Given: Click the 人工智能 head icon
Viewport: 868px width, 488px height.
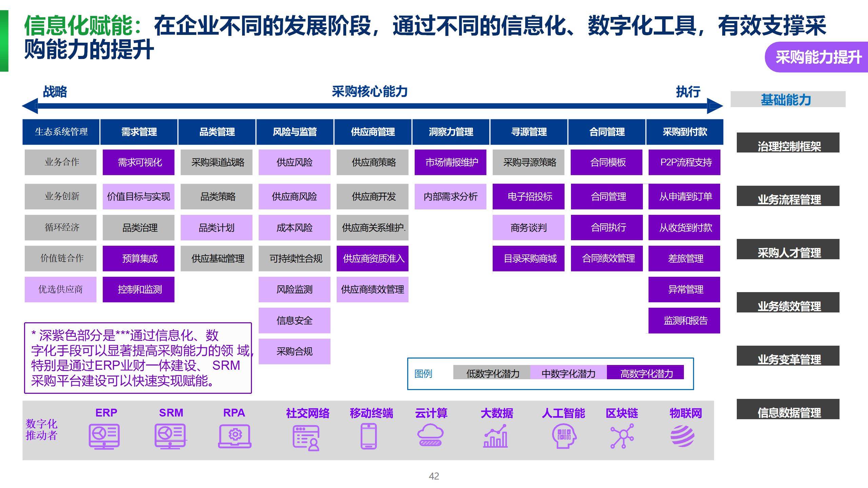Looking at the screenshot, I should click(x=564, y=437).
